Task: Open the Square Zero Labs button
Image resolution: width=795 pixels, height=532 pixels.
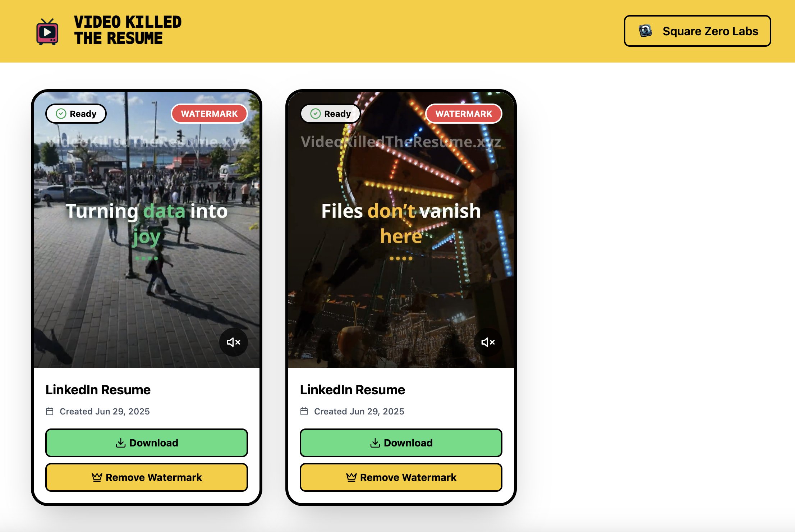Action: pos(697,31)
